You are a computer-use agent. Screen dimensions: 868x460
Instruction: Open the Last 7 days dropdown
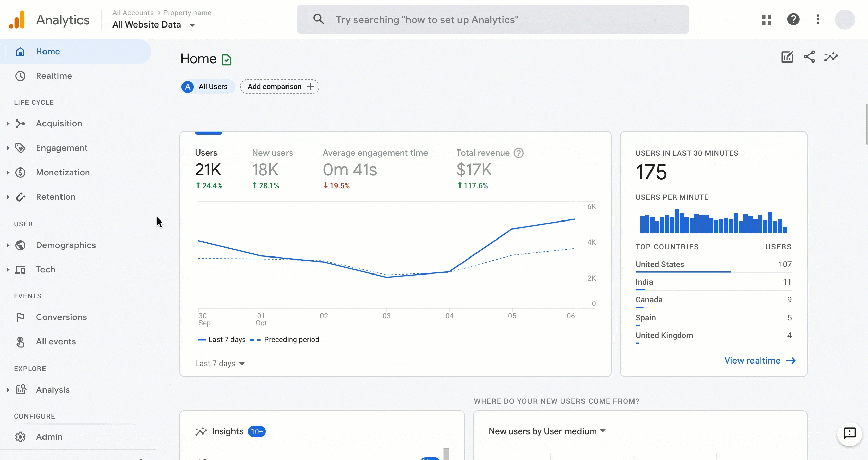click(220, 363)
